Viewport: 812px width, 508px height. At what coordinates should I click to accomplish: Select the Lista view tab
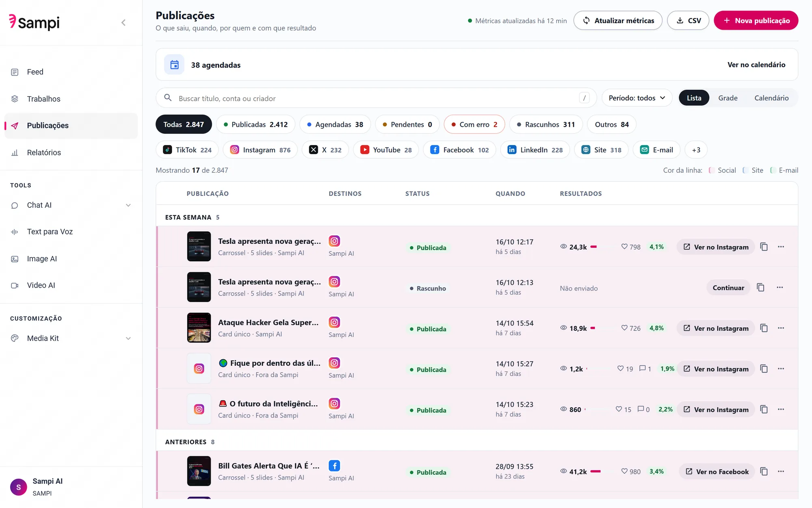pos(694,98)
